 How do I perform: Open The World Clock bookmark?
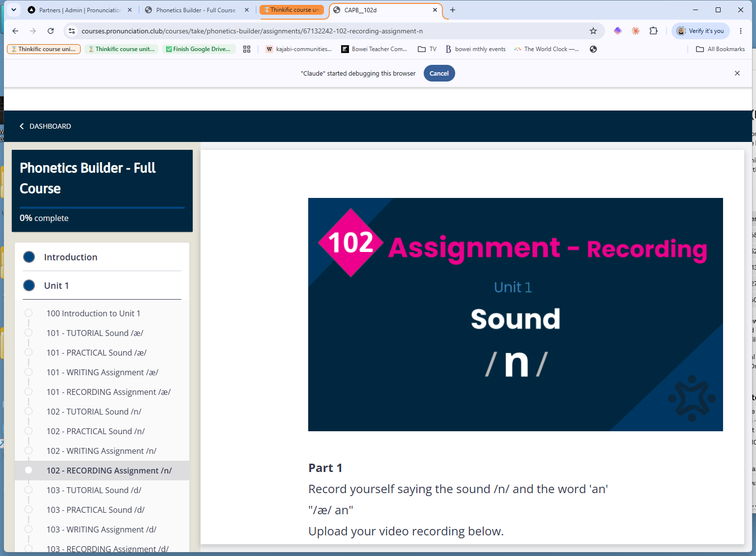[547, 49]
